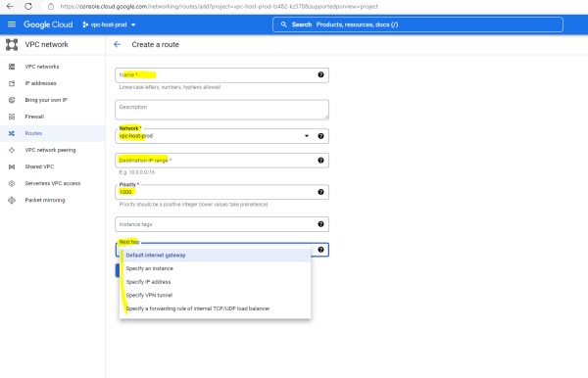Click the VPC network product icon
Screen dimensions: 588x378
tap(12, 45)
